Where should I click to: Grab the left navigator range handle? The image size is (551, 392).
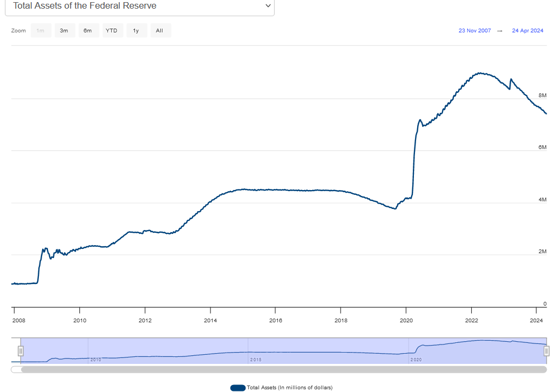(x=21, y=351)
